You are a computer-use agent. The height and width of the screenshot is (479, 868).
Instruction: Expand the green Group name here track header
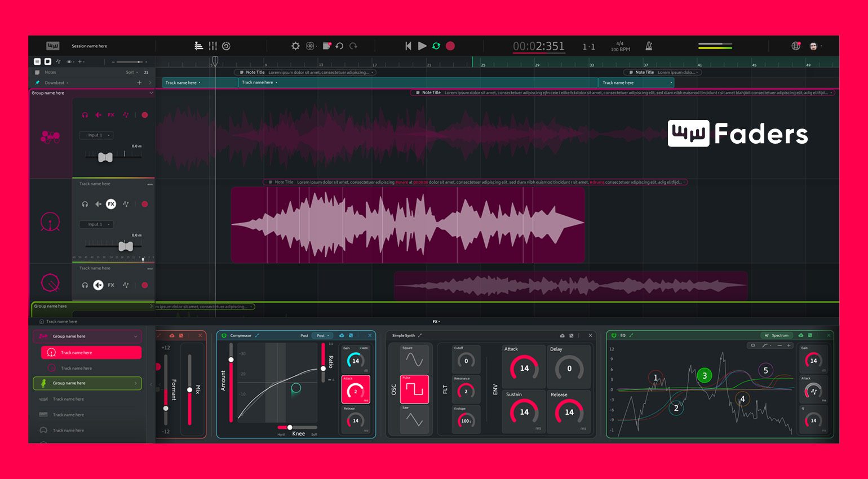click(x=151, y=306)
